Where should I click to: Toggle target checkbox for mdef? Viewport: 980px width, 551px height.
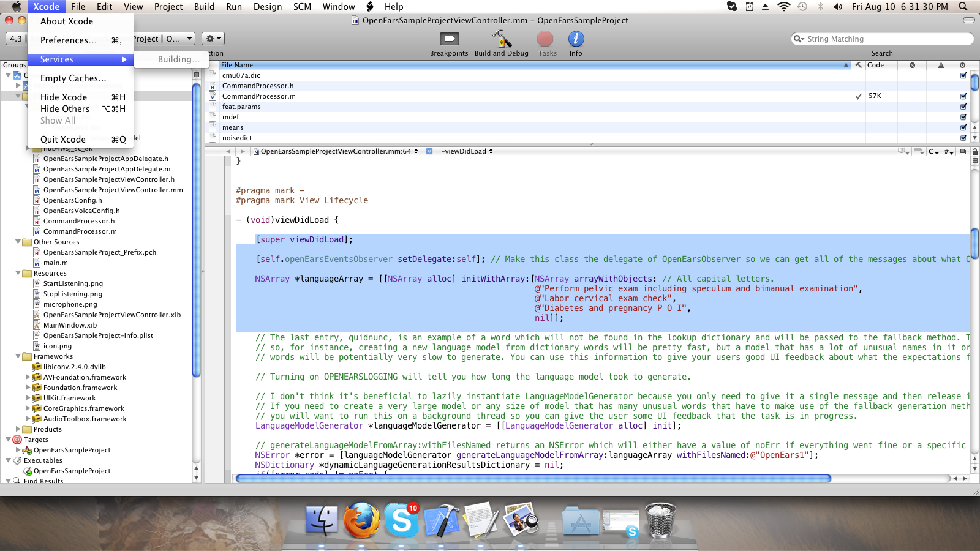(x=963, y=117)
